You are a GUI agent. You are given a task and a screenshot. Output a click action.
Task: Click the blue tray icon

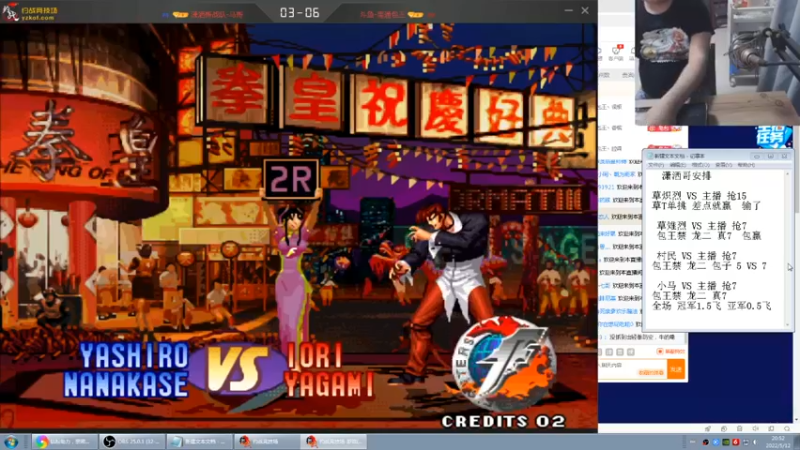coord(716,442)
